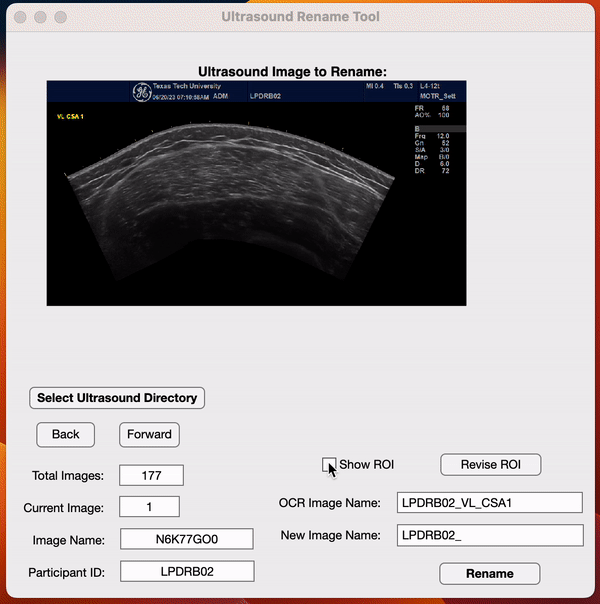
Task: Open the Revise ROI option
Action: (491, 465)
